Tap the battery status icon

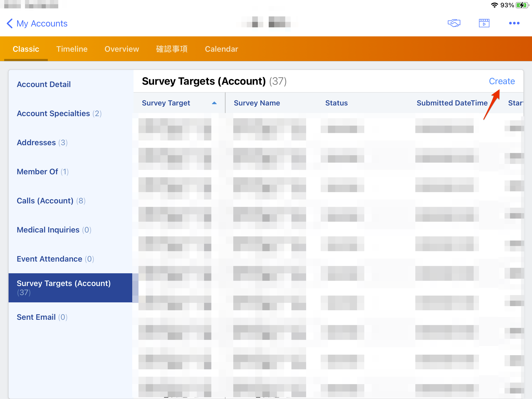coord(522,5)
